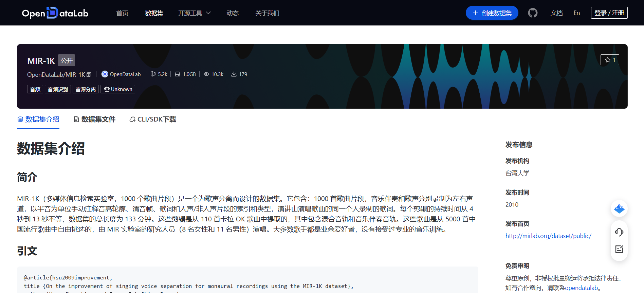Copy the OpenDataLab/MIR-1K path icon
This screenshot has height=293, width=644.
89,75
